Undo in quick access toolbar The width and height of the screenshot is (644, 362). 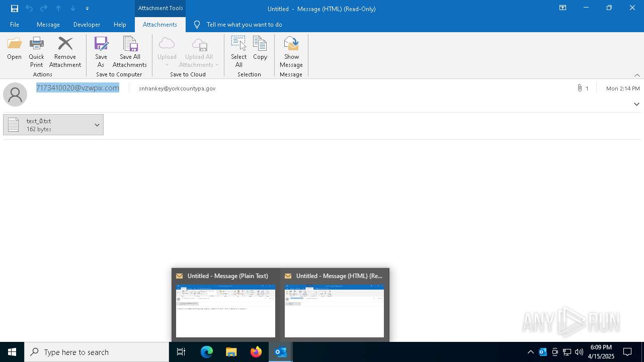(x=29, y=9)
